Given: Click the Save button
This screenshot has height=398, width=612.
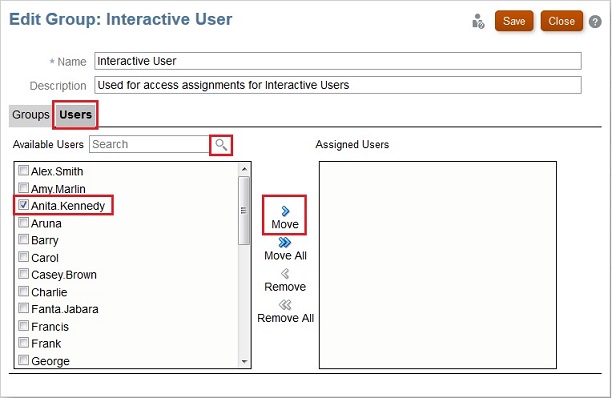Looking at the screenshot, I should pyautogui.click(x=514, y=21).
